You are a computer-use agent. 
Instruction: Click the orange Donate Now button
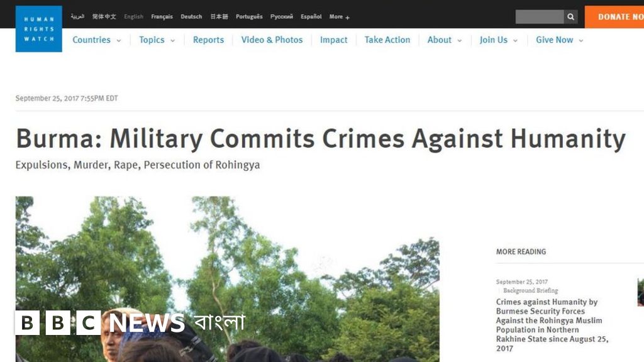click(x=614, y=17)
